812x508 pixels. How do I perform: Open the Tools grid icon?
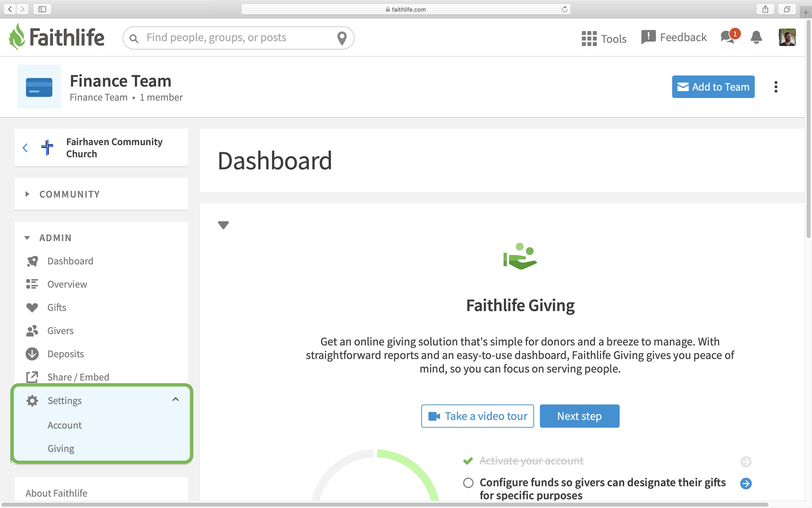coord(589,39)
